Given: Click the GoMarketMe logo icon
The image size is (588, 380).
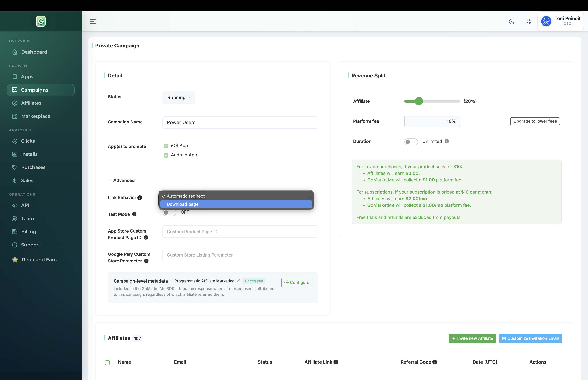Looking at the screenshot, I should coord(41,21).
